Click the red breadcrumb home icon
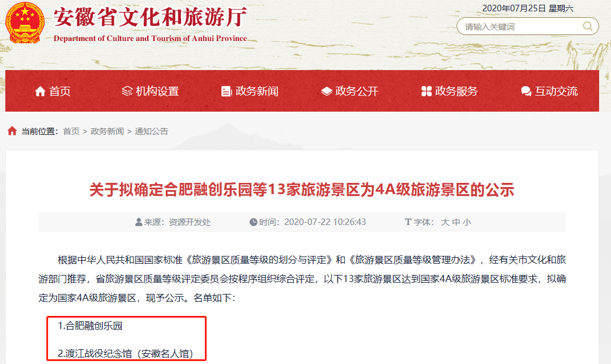Screen dimensions: 611x364 12,131
